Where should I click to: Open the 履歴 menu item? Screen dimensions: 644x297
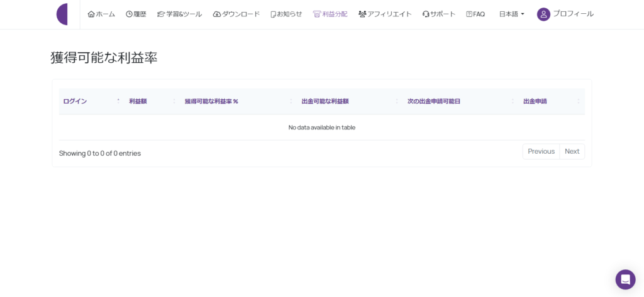tap(136, 14)
